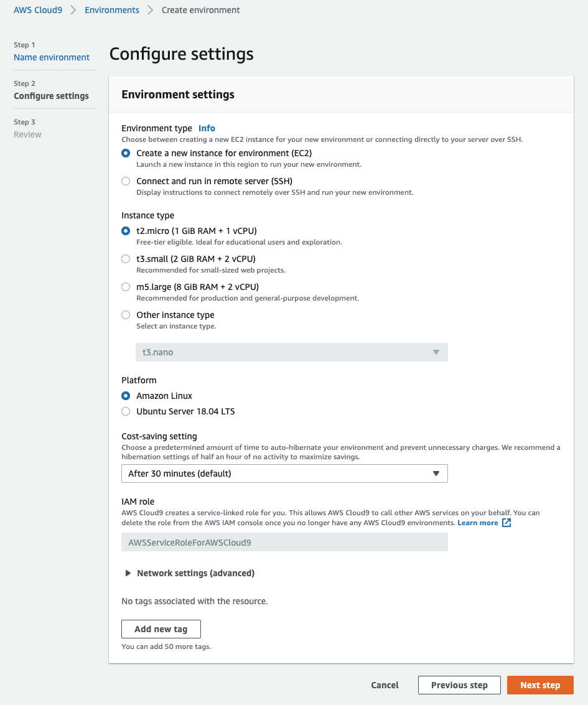This screenshot has height=705, width=588.
Task: Select the Amazon Linux platform option
Action: 126,396
